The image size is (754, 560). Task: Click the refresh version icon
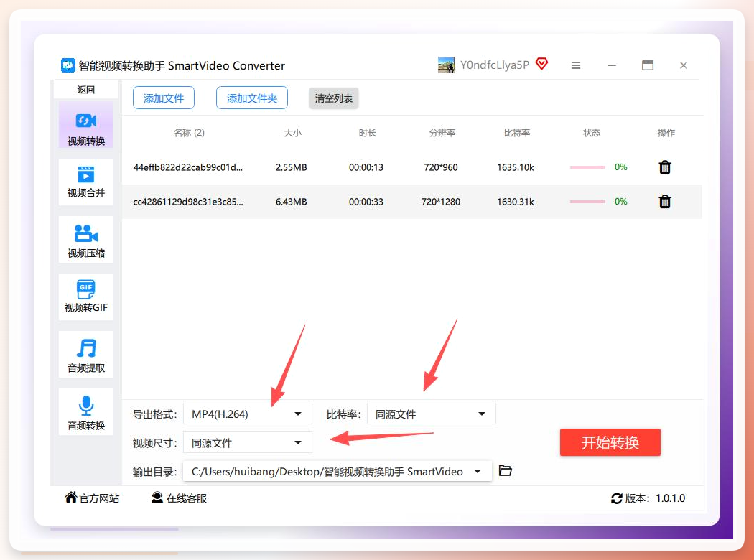[616, 498]
